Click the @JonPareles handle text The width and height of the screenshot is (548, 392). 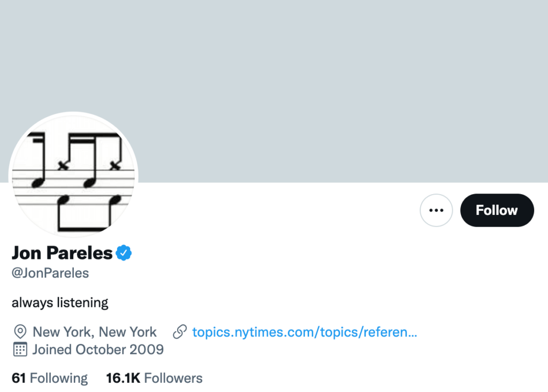[x=50, y=273]
